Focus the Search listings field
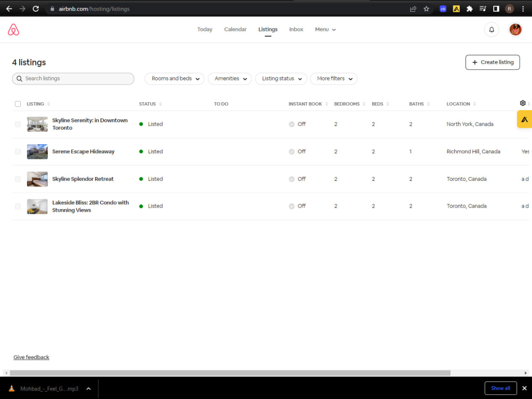Screen dimensions: 532x399 pos(73,79)
